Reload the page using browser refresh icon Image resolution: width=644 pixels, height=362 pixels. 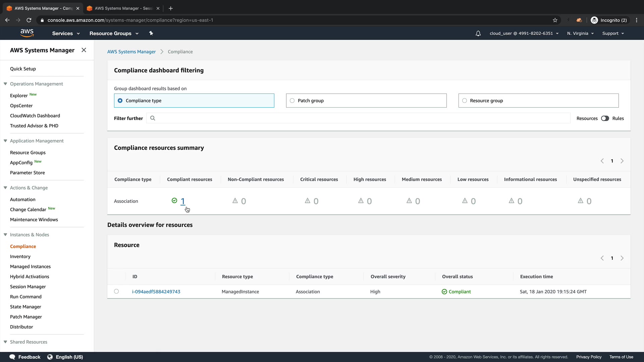(x=29, y=20)
